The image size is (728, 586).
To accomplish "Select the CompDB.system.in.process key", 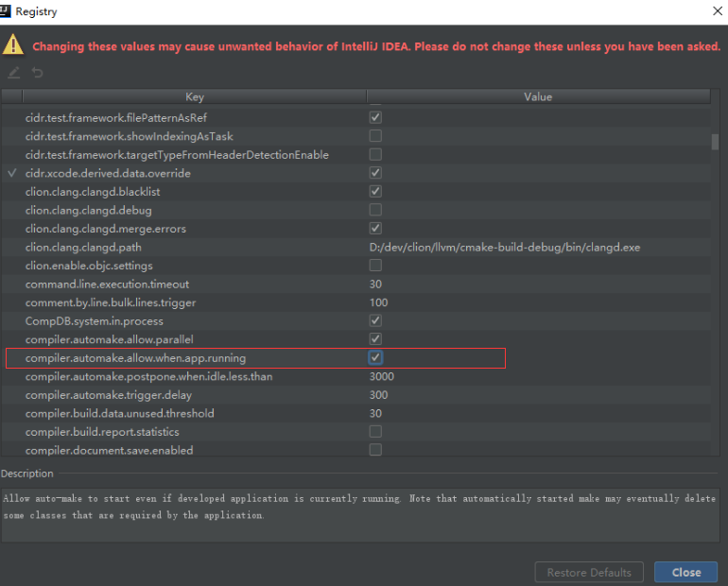I will pyautogui.click(x=95, y=321).
